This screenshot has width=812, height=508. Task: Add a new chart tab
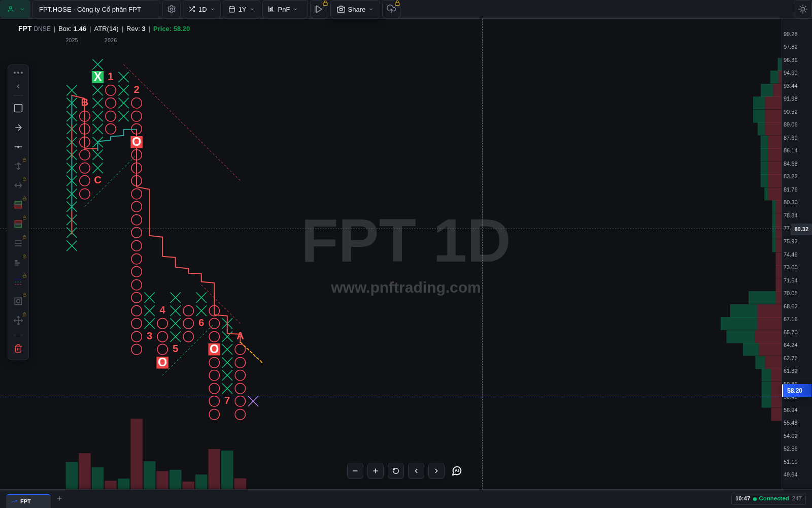pyautogui.click(x=59, y=498)
